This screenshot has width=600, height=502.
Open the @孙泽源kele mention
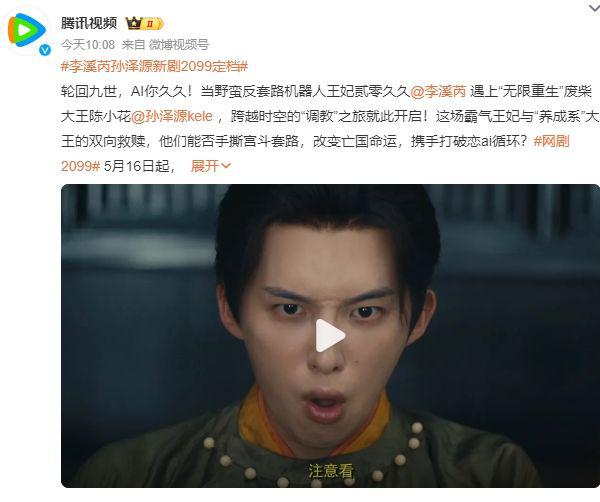[x=172, y=116]
